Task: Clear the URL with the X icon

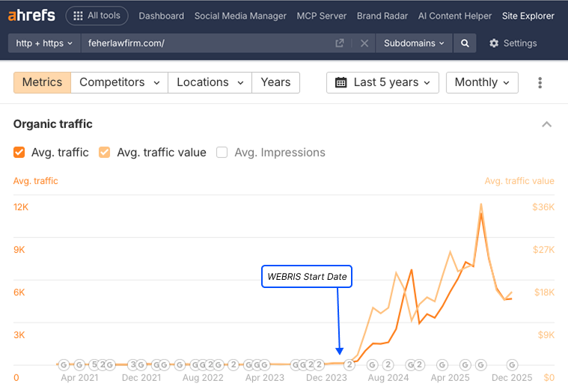Action: (x=364, y=43)
